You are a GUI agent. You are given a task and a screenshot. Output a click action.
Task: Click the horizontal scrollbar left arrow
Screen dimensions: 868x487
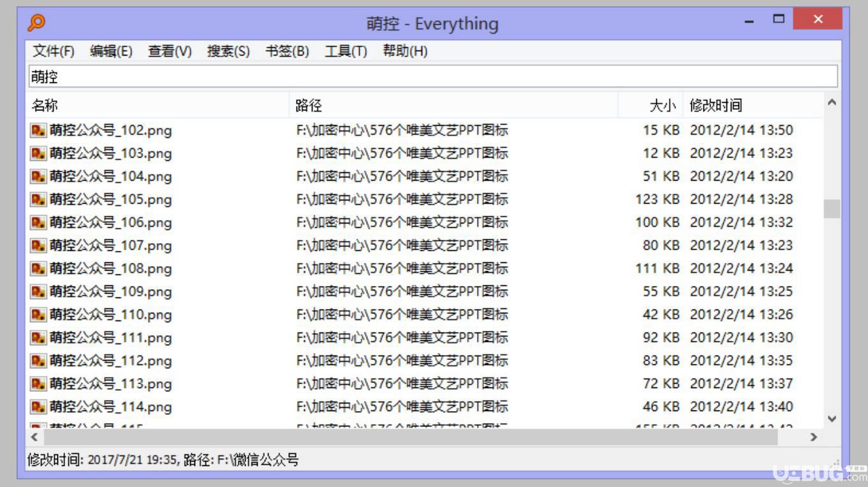click(x=35, y=437)
